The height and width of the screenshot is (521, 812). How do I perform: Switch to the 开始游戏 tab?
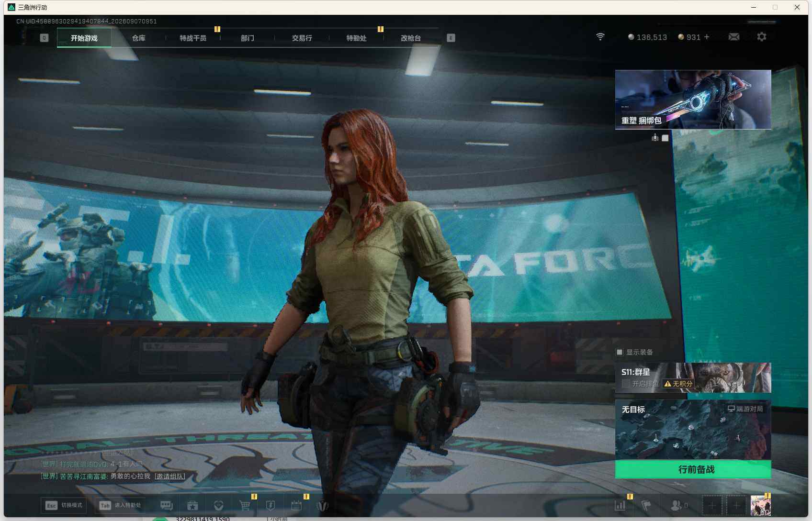84,38
